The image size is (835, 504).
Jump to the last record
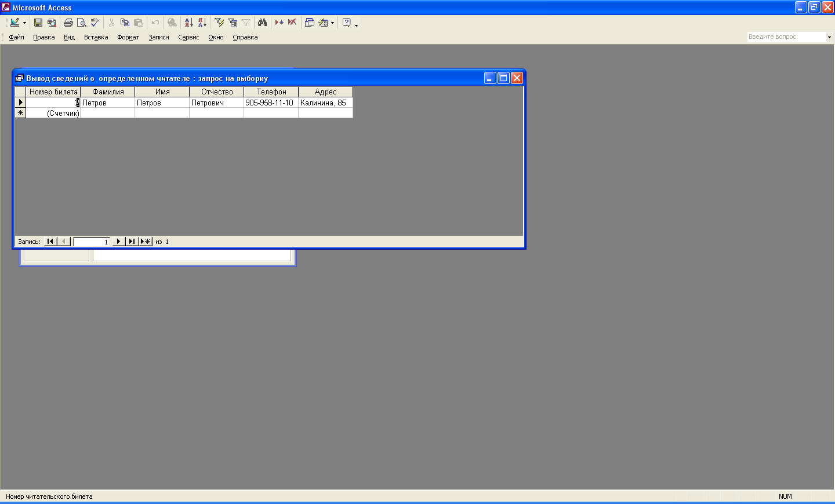click(x=132, y=242)
